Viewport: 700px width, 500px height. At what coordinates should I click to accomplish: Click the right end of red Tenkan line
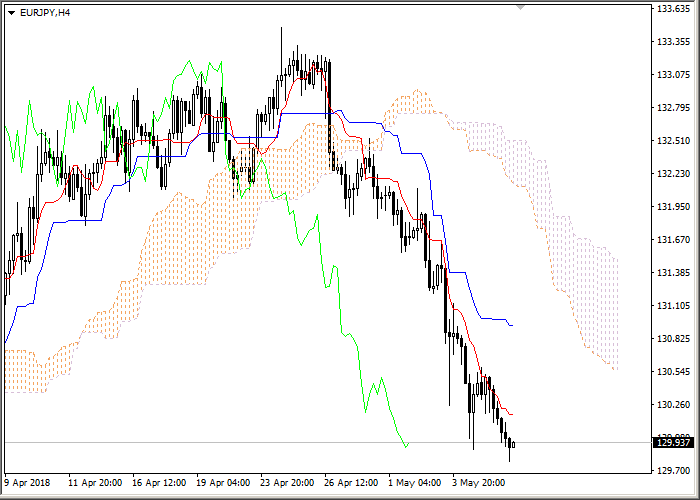pos(512,414)
